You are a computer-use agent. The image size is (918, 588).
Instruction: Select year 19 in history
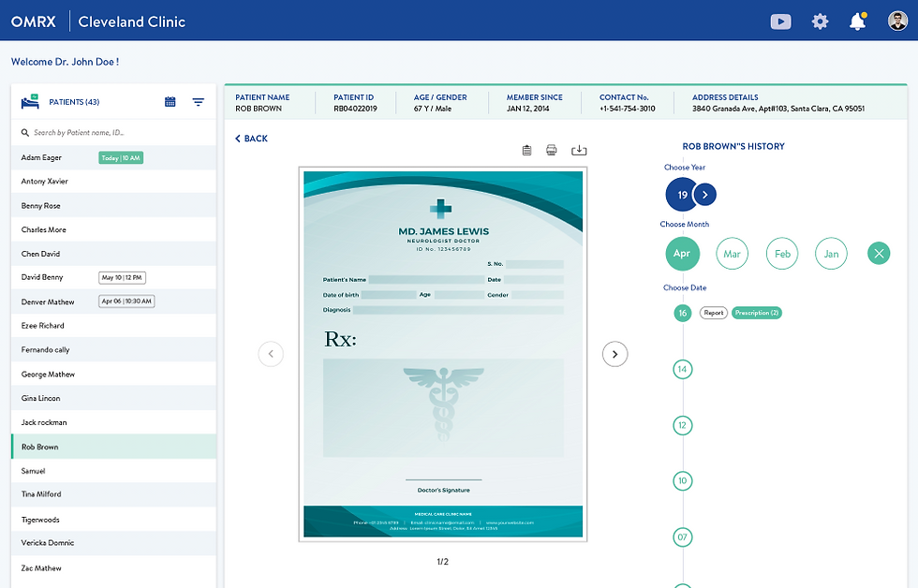(x=682, y=195)
